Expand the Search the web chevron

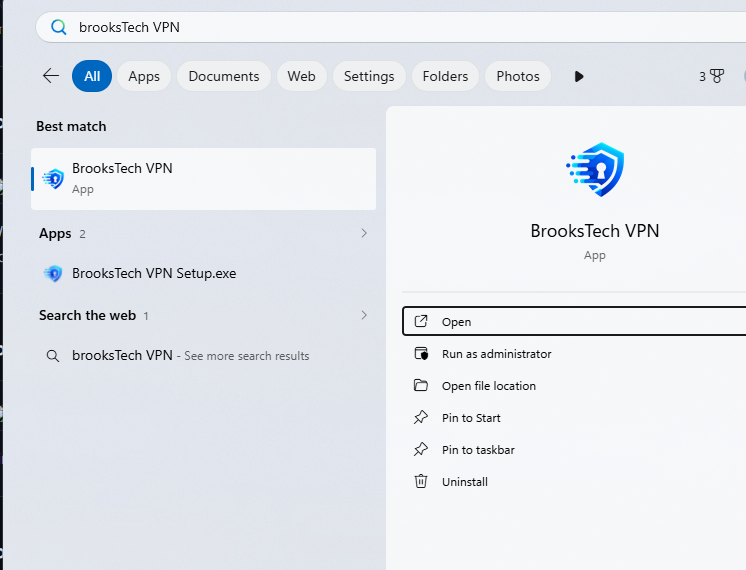[x=364, y=315]
